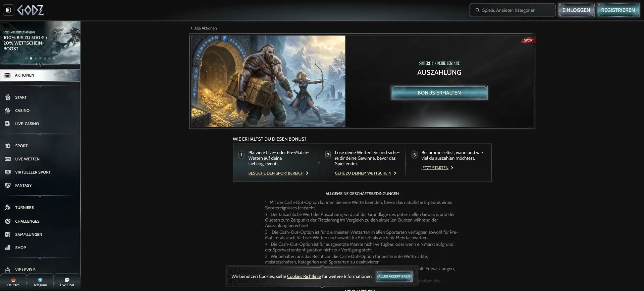The width and height of the screenshot is (644, 291).
Task: Click the Sport soccer ball icon
Action: 8,146
